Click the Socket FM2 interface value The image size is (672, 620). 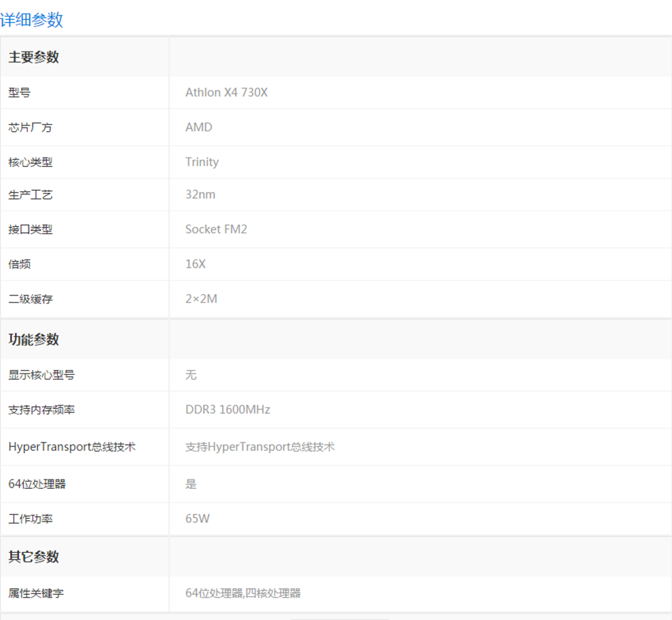pyautogui.click(x=216, y=229)
